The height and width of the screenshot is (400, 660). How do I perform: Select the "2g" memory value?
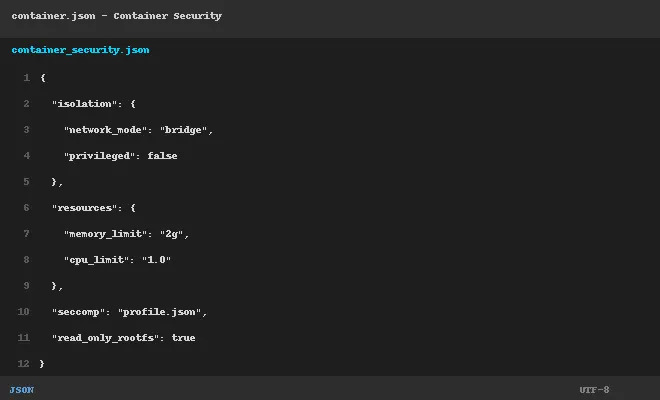(x=171, y=234)
